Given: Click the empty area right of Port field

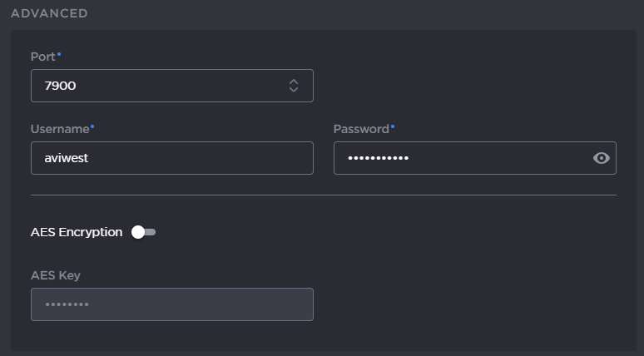Looking at the screenshot, I should [466, 86].
